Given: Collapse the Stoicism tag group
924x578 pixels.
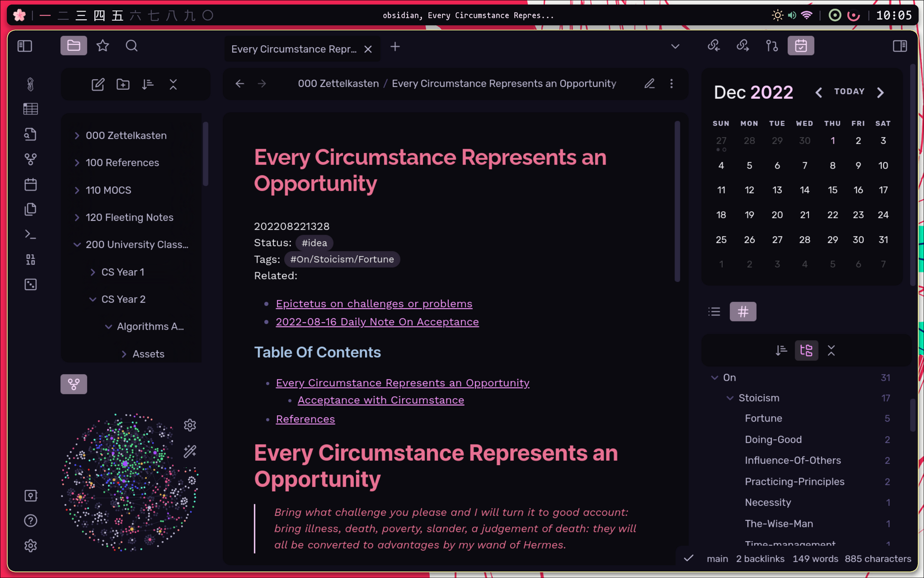Looking at the screenshot, I should pos(730,398).
